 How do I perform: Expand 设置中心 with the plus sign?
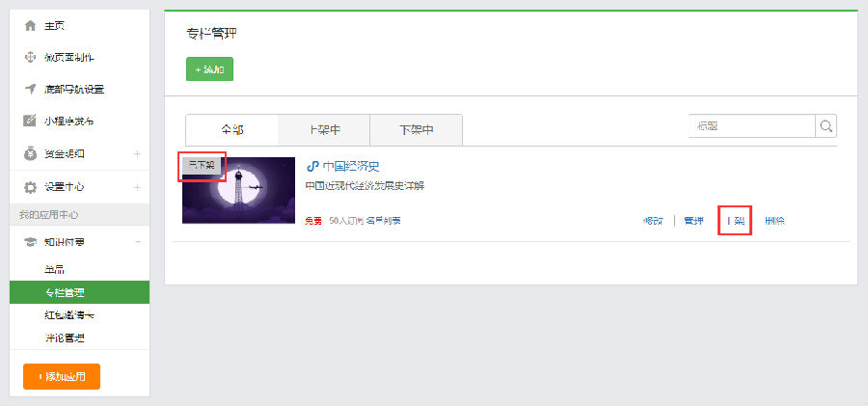137,187
